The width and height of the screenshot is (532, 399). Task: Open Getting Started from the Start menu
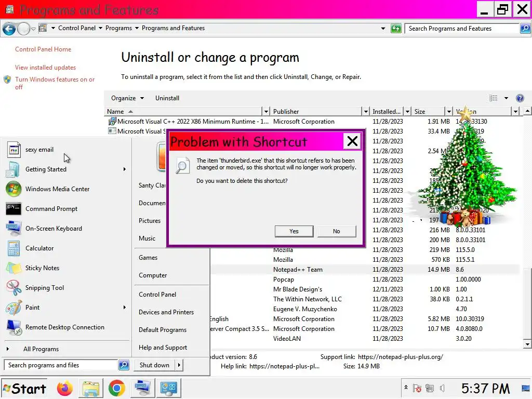(x=46, y=169)
